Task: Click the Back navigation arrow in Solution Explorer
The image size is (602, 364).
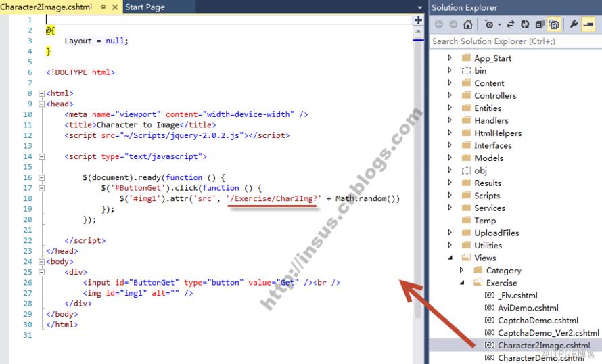Action: [439, 24]
